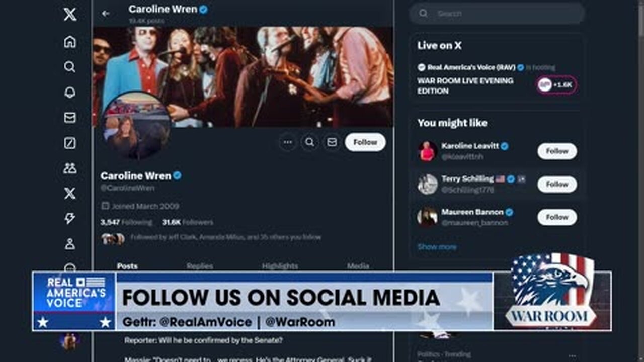Image resolution: width=644 pixels, height=362 pixels.
Task: Open the 'Followed by Jeff Clark' followers link
Action: pyautogui.click(x=225, y=237)
